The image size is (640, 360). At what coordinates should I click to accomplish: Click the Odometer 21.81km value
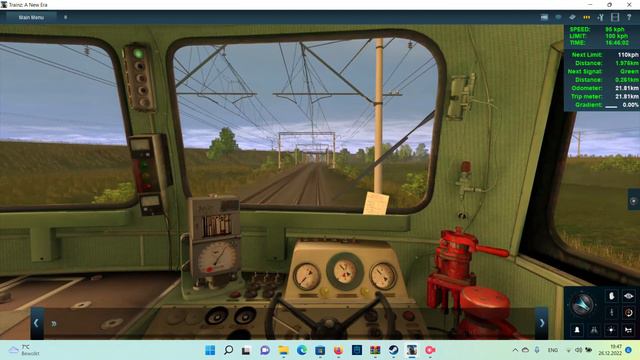tap(627, 88)
